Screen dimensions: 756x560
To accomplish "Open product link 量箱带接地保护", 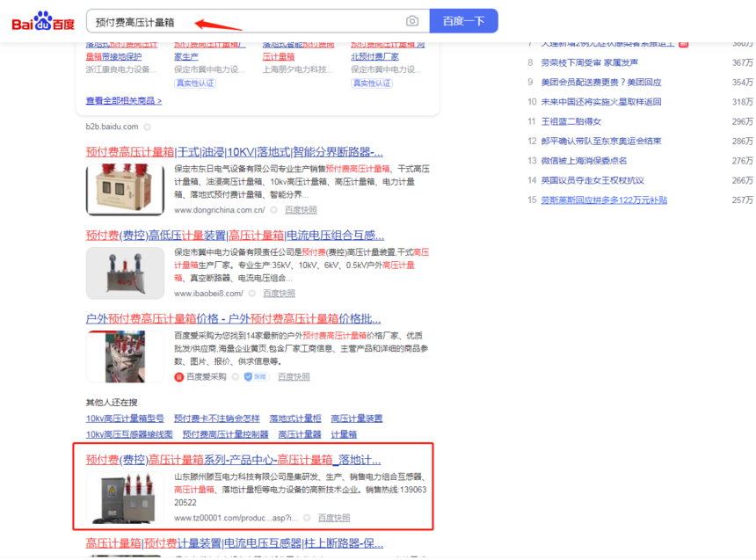I will pyautogui.click(x=113, y=56).
